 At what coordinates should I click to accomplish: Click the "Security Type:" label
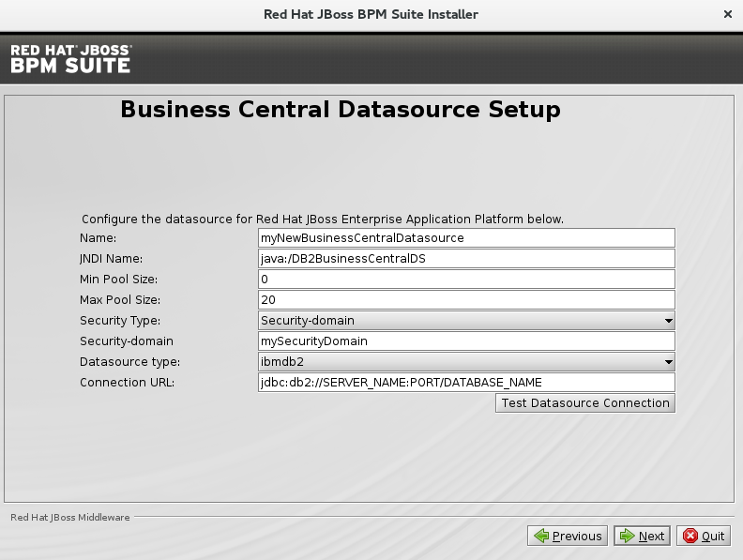pyautogui.click(x=120, y=320)
